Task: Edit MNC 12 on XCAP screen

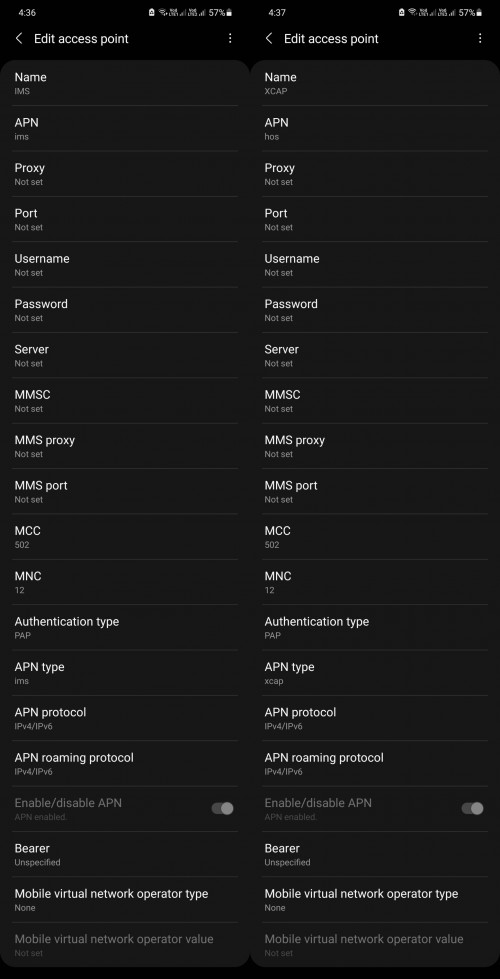Action: click(x=375, y=582)
